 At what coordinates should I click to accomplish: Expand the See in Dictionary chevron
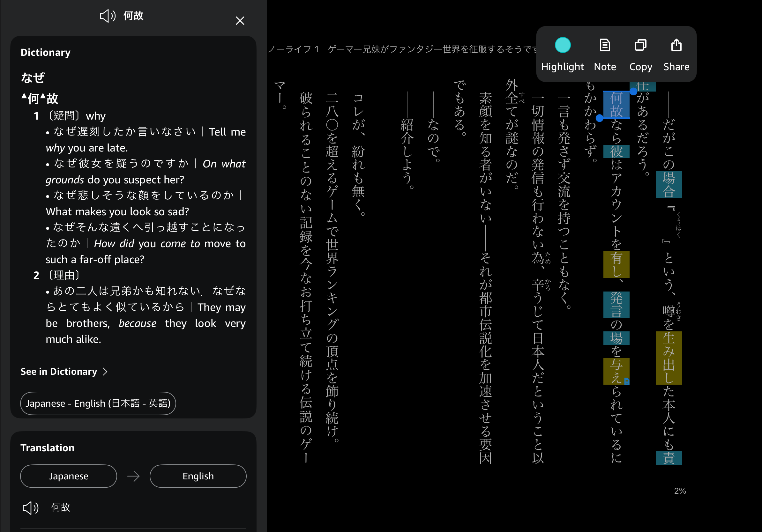(x=105, y=372)
